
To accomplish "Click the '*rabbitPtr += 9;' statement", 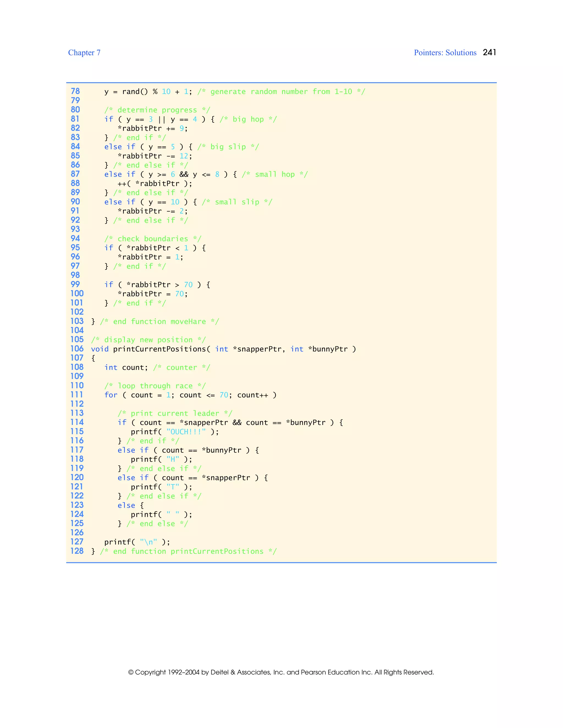I will point(153,128).
